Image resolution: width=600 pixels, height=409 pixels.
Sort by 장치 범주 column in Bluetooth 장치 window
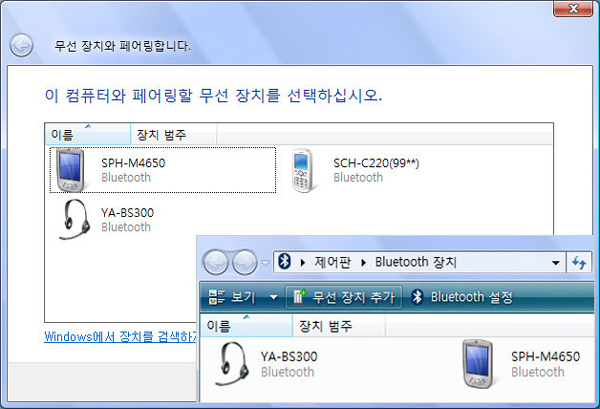click(339, 326)
